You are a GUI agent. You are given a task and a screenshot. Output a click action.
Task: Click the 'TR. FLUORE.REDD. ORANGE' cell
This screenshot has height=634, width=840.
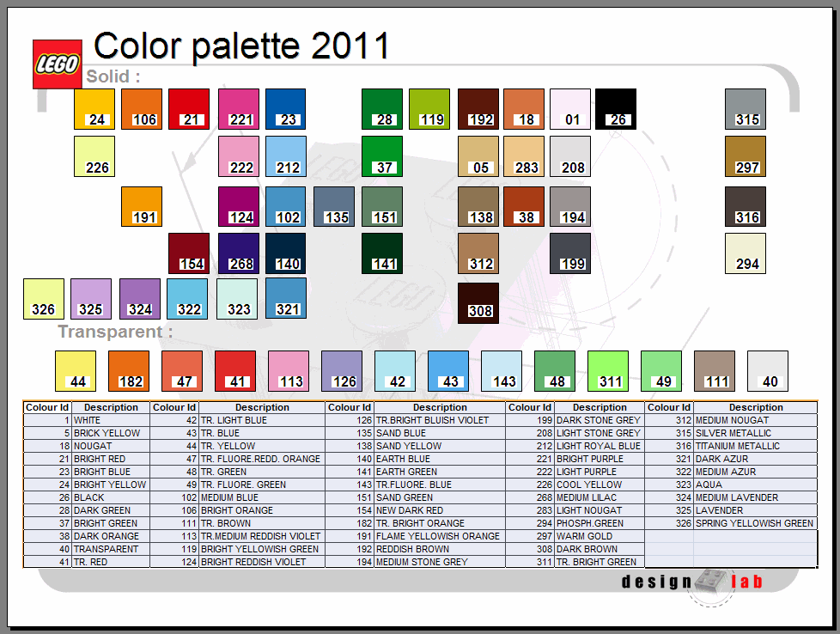262,459
